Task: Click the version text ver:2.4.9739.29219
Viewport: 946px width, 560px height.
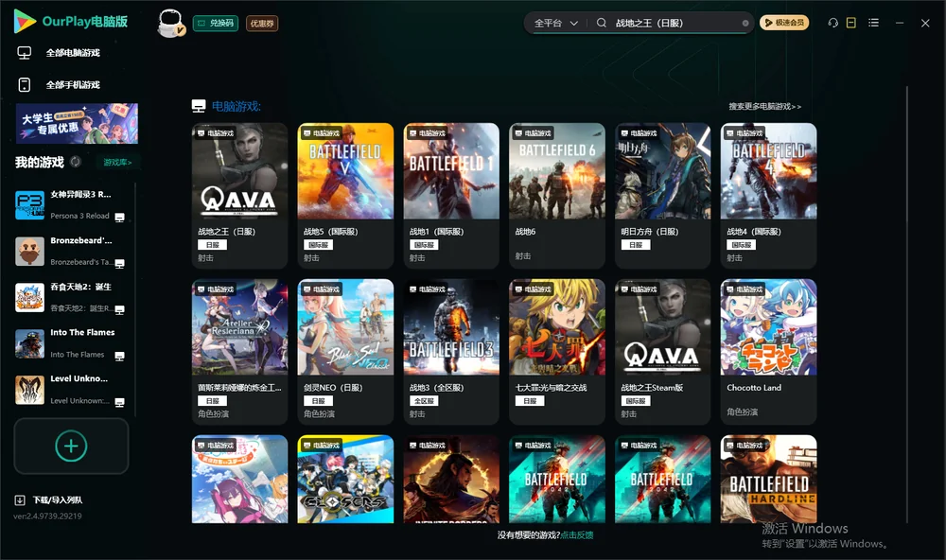Action: pos(47,516)
